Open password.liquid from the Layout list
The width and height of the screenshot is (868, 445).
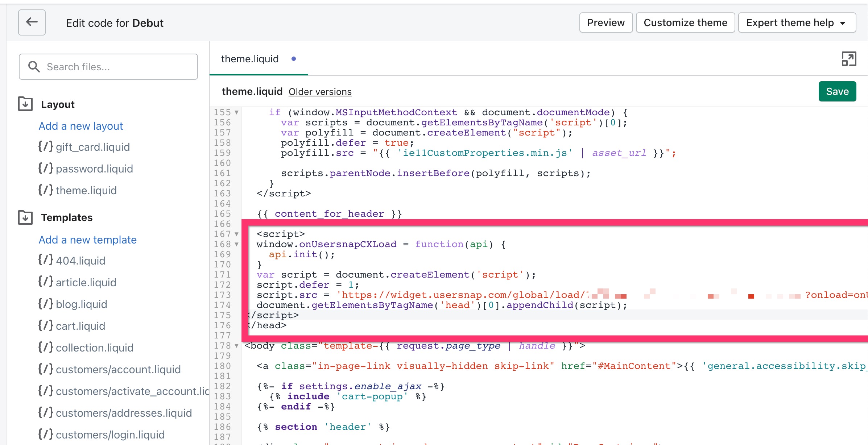point(94,169)
